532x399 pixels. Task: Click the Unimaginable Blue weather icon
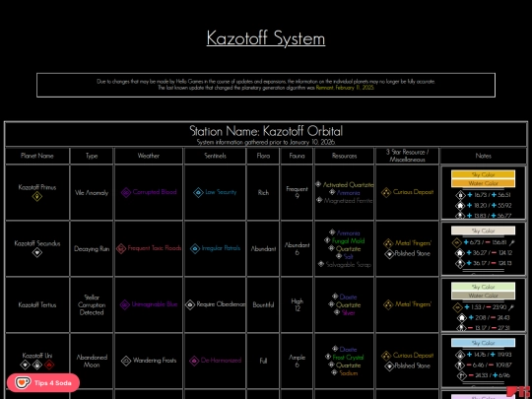[125, 304]
